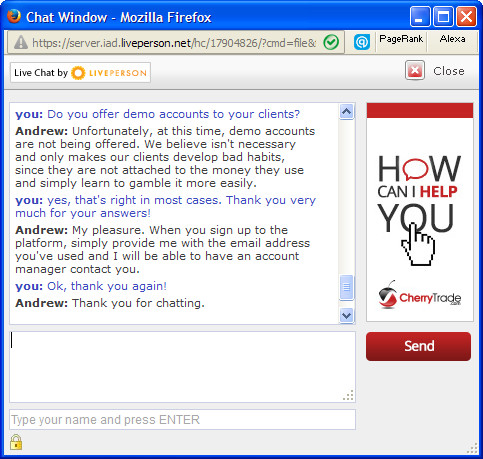
Task: Click the padlock icon at bottom left
Action: [x=16, y=442]
